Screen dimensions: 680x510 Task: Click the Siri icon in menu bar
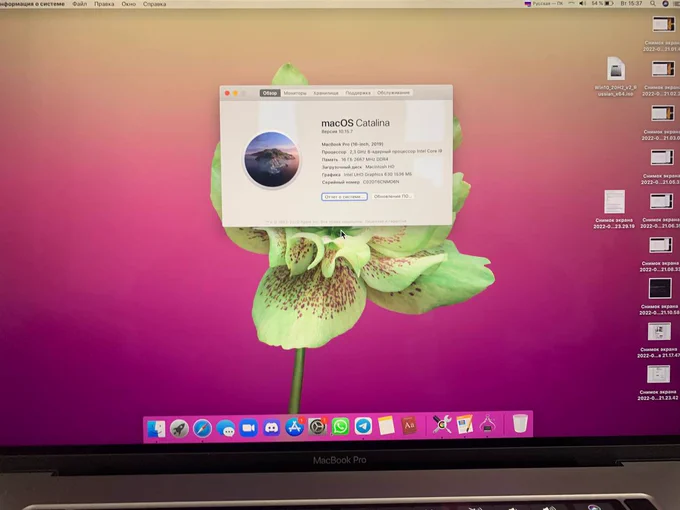click(666, 3)
